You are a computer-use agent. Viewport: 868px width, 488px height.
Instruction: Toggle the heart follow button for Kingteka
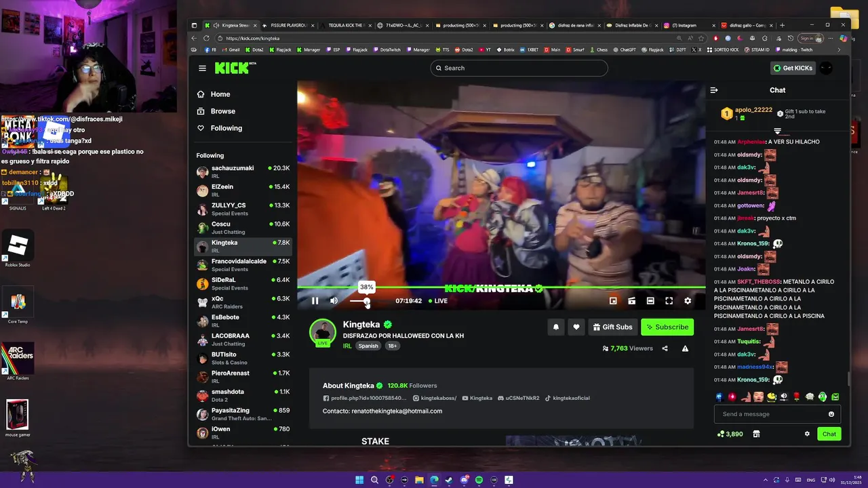point(576,327)
